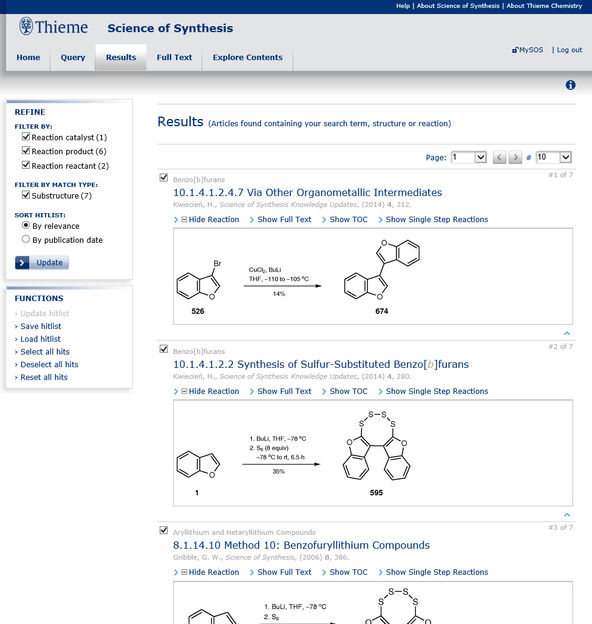Select sort By relevance
This screenshot has height=624, width=592.
pos(26,225)
